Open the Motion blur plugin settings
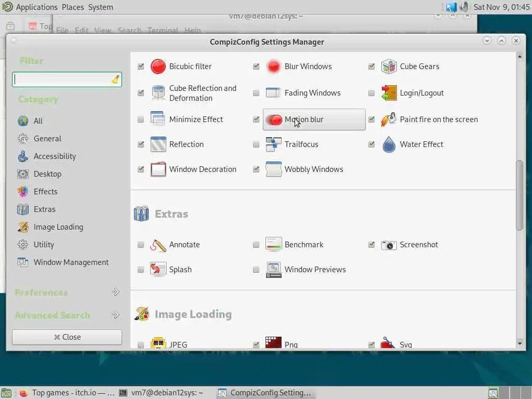Screen dimensions: 532x399 click(x=314, y=119)
